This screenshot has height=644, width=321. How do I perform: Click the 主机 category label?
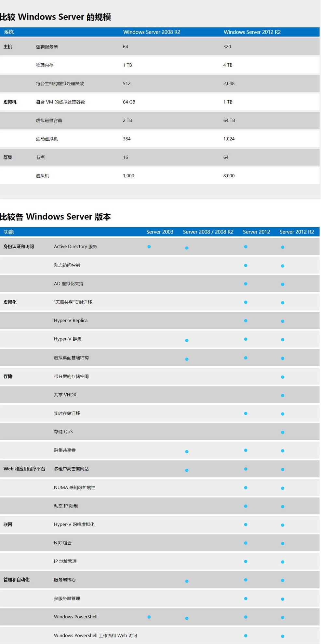point(8,47)
